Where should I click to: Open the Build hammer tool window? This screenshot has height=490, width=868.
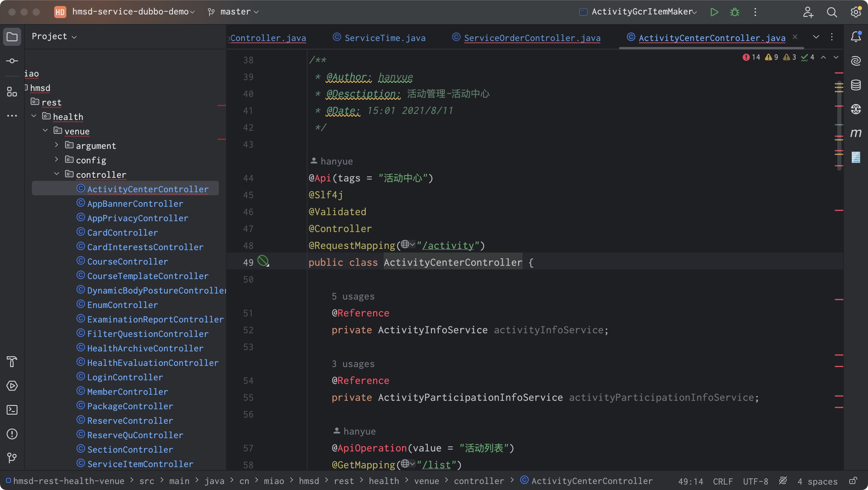click(12, 361)
